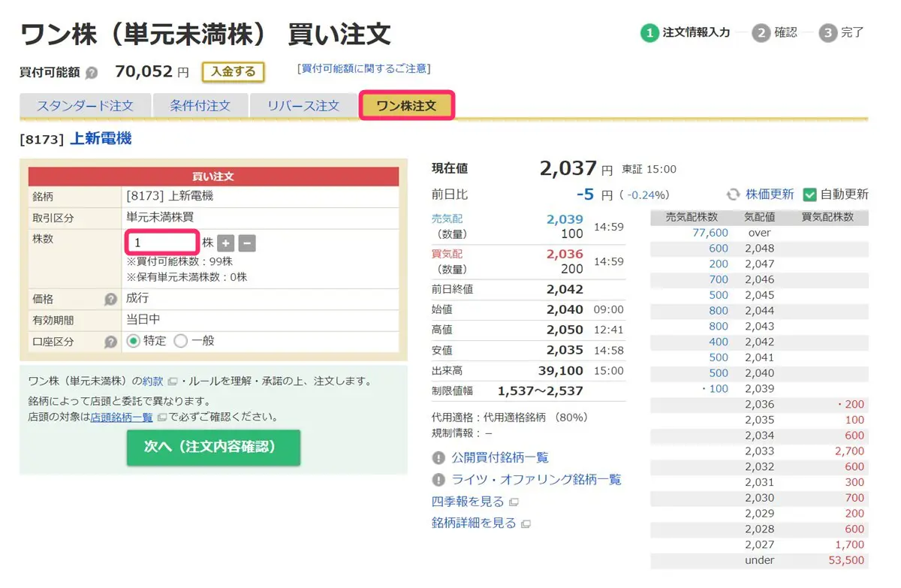Screen dimensions: 901x588
Task: Click the help icon next to 価格
Action: pyautogui.click(x=110, y=299)
